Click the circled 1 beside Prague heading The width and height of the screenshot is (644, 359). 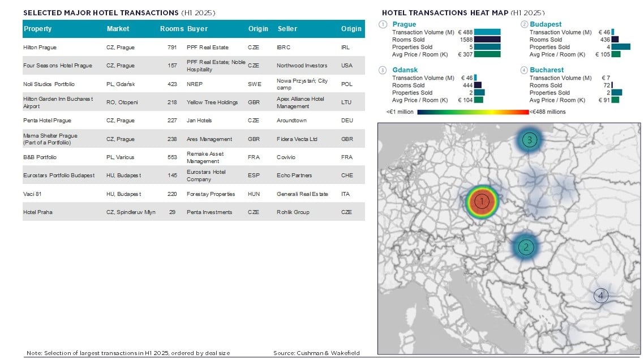[x=383, y=24]
